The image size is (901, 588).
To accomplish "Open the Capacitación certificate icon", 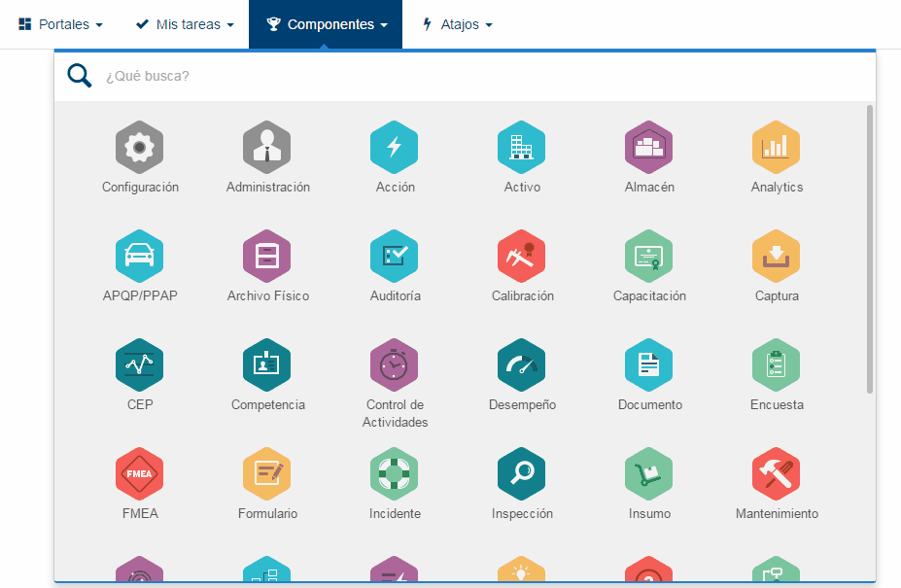I will pos(648,257).
